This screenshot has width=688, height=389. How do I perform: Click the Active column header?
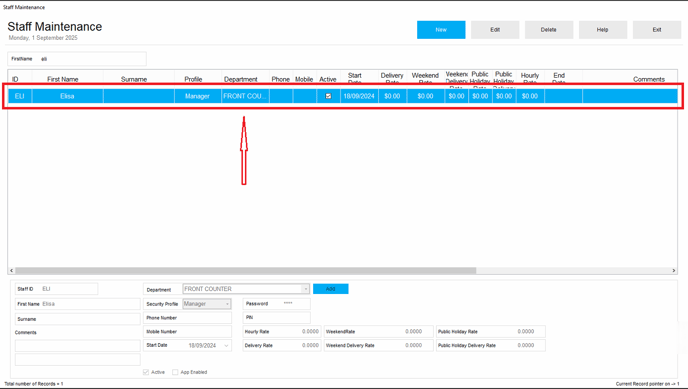(x=328, y=79)
